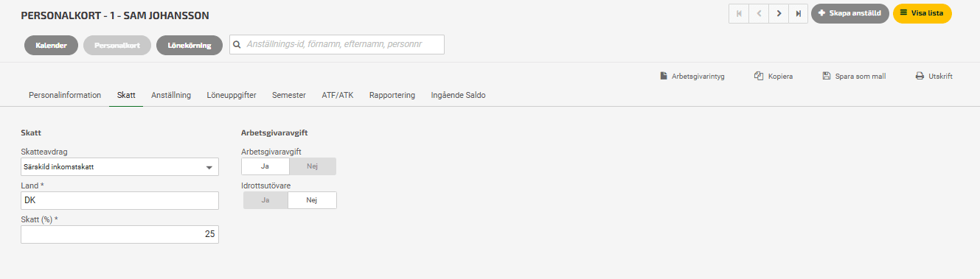Click the search magnifier icon

click(x=237, y=45)
